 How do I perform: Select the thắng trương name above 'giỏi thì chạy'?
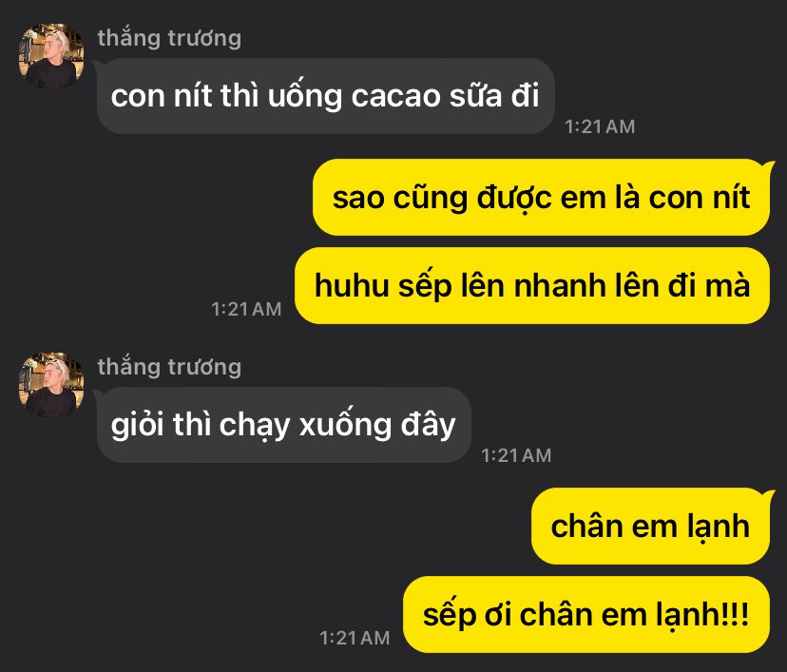(169, 367)
